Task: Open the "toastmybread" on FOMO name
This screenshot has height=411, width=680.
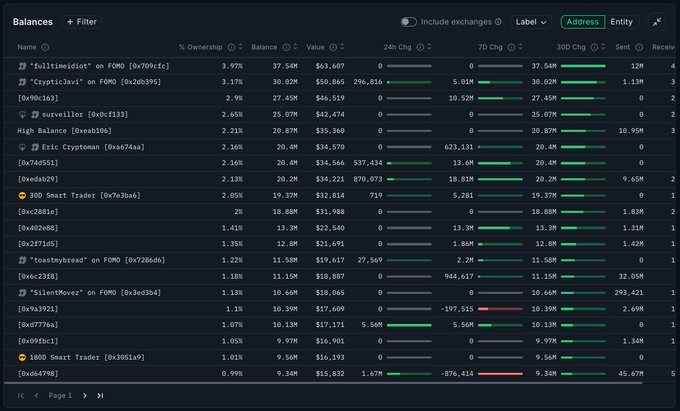Action: pos(98,260)
